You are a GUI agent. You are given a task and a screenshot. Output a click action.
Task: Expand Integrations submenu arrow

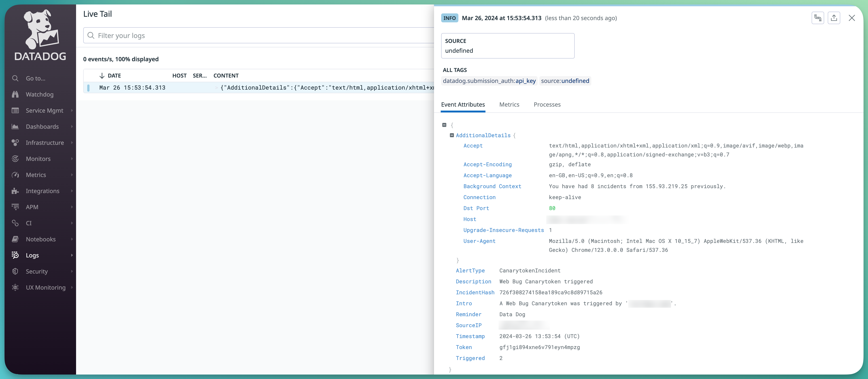coord(72,191)
